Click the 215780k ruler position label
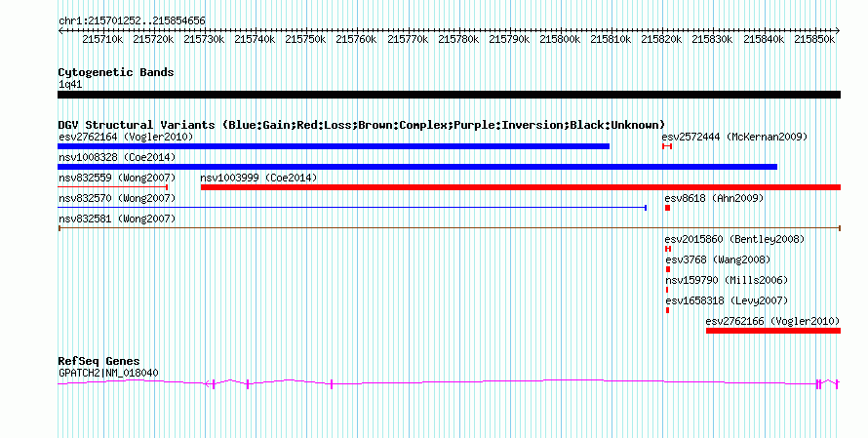Viewport: 868px width, 438px height. point(459,39)
